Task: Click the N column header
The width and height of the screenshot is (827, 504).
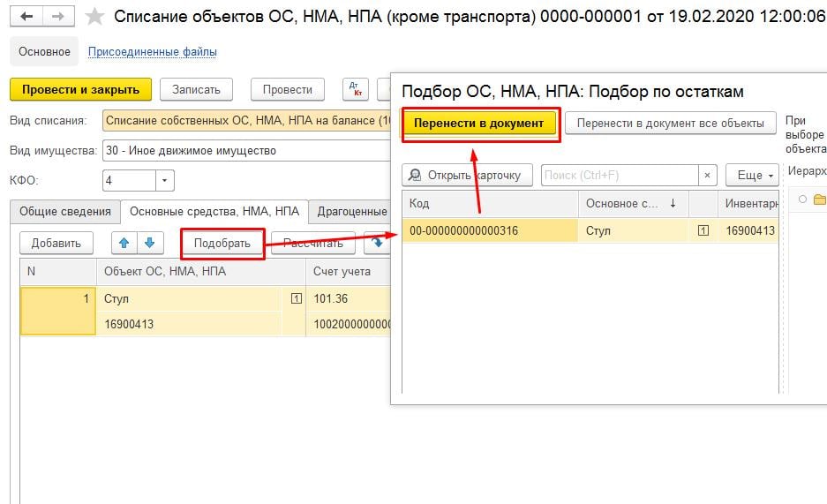Action: [x=58, y=272]
